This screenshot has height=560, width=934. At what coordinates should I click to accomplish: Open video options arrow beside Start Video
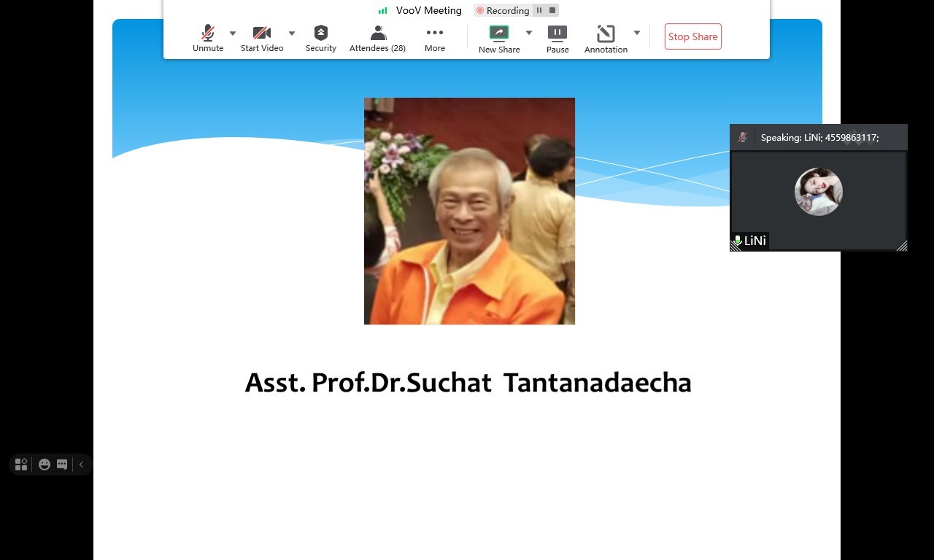292,34
